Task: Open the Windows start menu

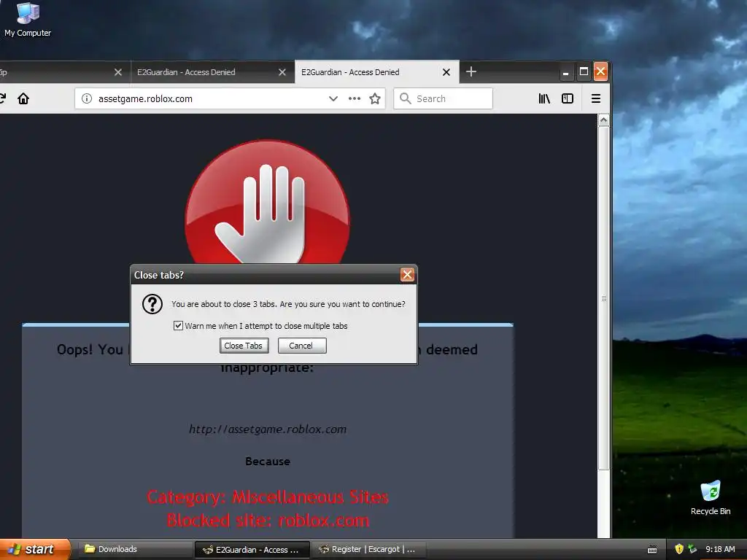Action: point(34,549)
